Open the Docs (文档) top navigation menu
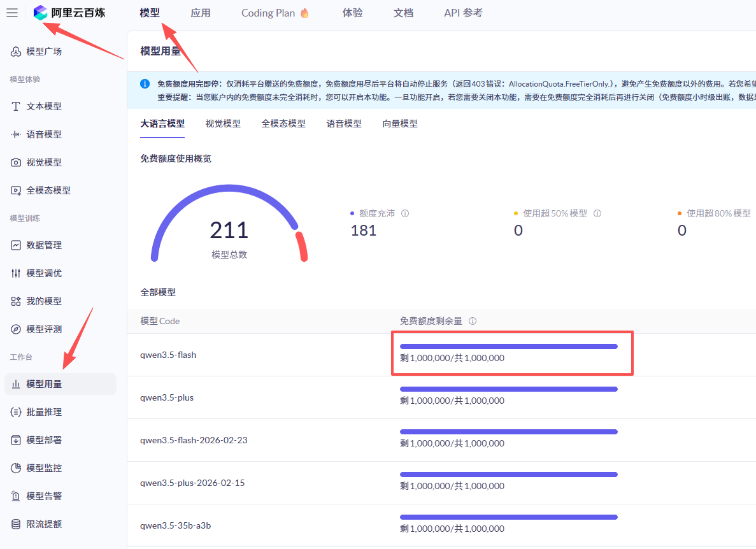 (x=404, y=13)
